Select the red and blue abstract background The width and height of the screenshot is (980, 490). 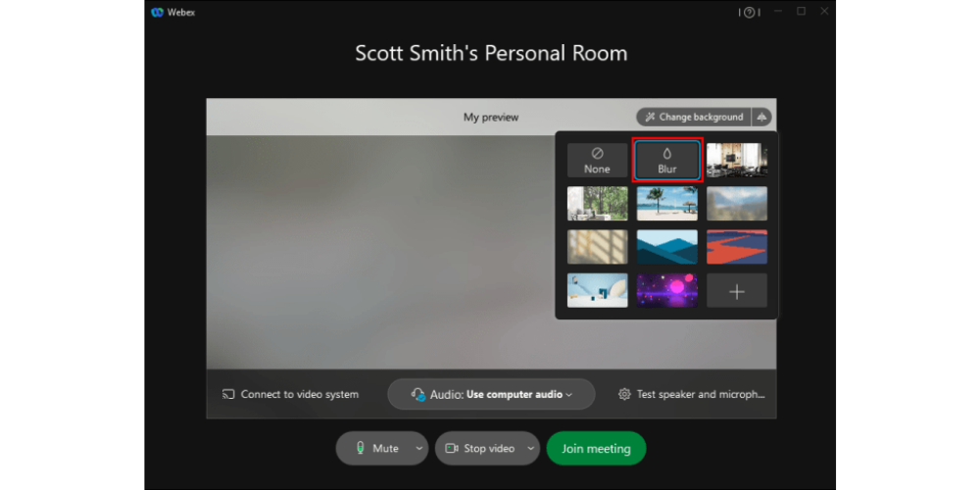[737, 247]
